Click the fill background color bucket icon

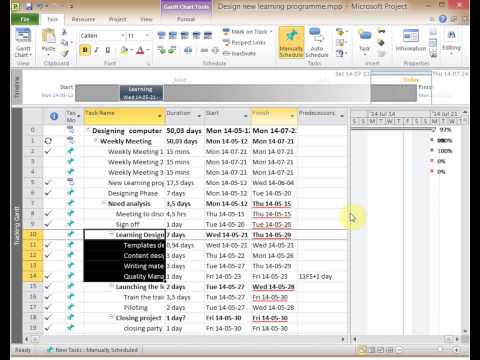tap(124, 50)
